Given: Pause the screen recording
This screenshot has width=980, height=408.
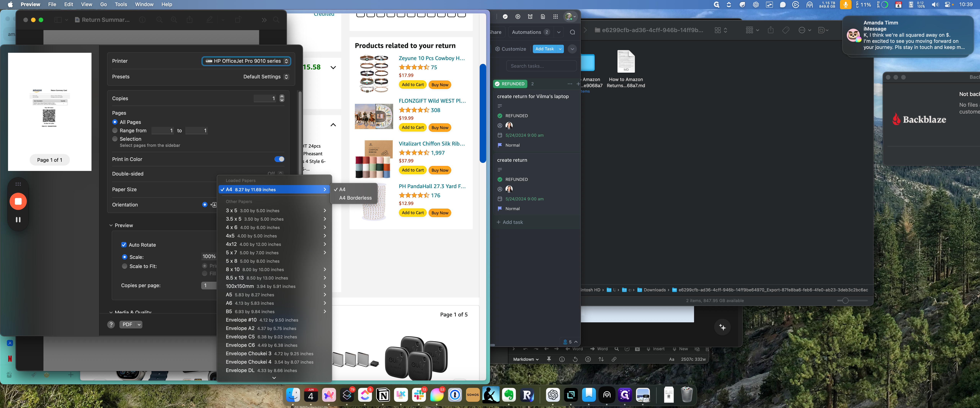Looking at the screenshot, I should point(18,219).
